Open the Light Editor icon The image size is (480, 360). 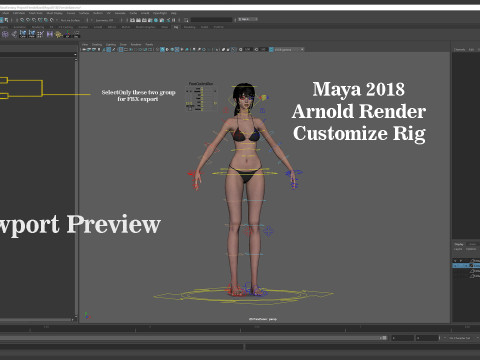(x=168, y=20)
